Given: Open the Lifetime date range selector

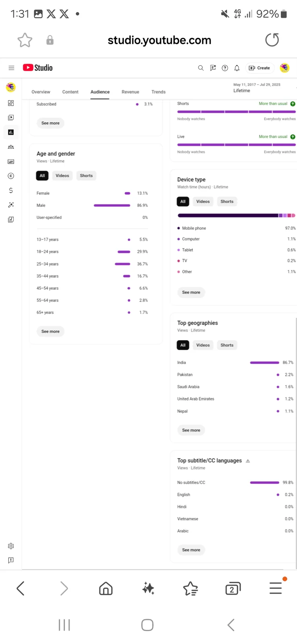Looking at the screenshot, I should pos(257,88).
